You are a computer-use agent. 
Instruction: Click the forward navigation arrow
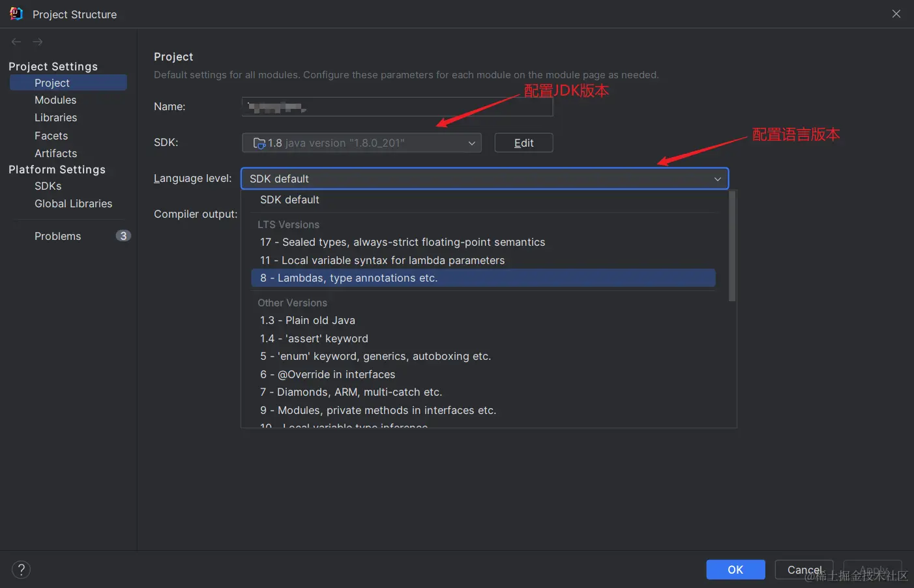[38, 42]
